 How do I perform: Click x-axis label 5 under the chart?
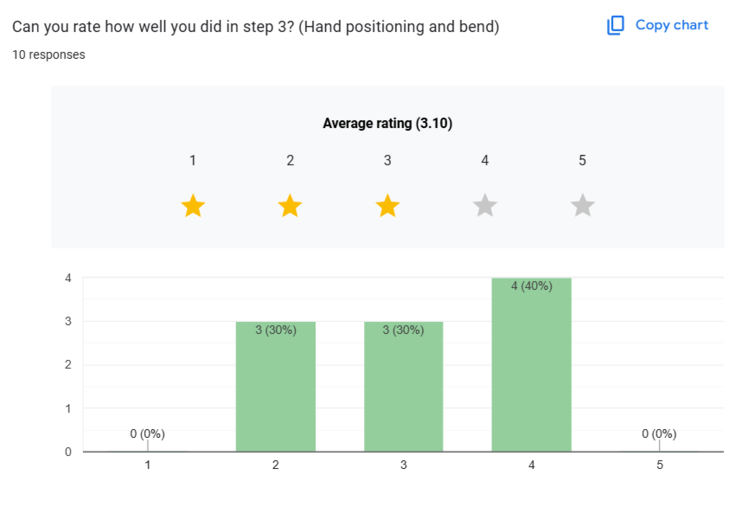659,465
